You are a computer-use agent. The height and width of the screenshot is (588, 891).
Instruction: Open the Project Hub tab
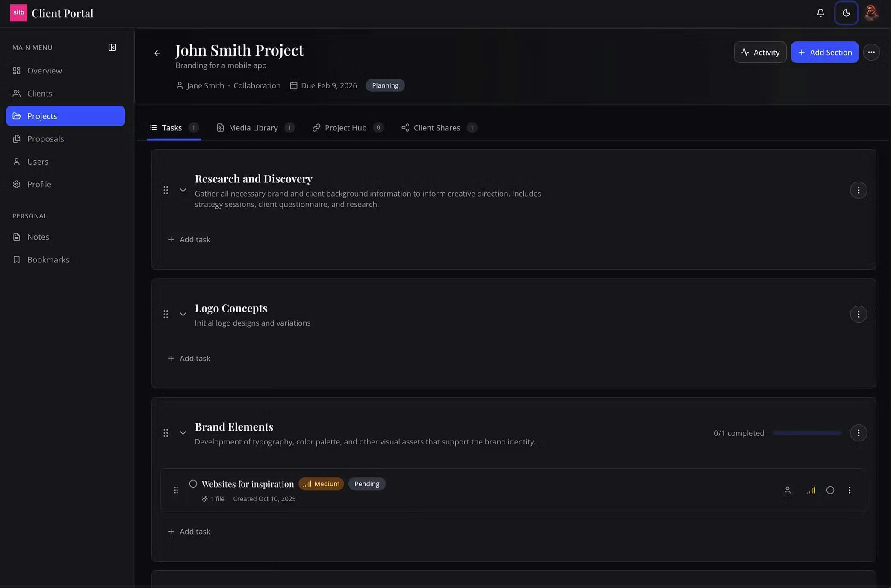[x=345, y=127]
